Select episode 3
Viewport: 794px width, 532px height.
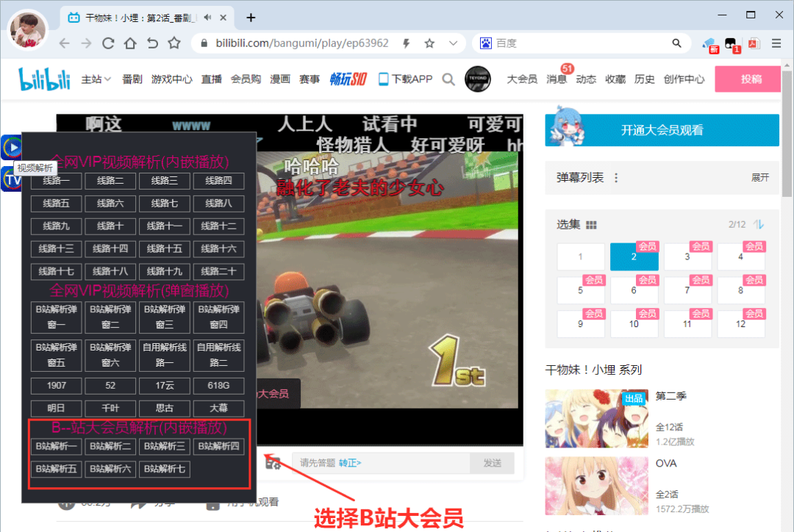tap(687, 256)
